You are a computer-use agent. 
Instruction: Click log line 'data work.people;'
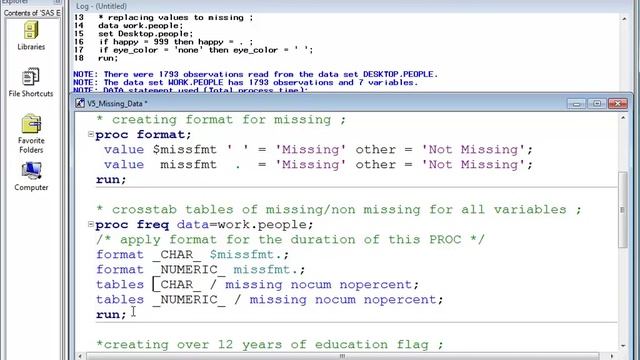[140, 26]
